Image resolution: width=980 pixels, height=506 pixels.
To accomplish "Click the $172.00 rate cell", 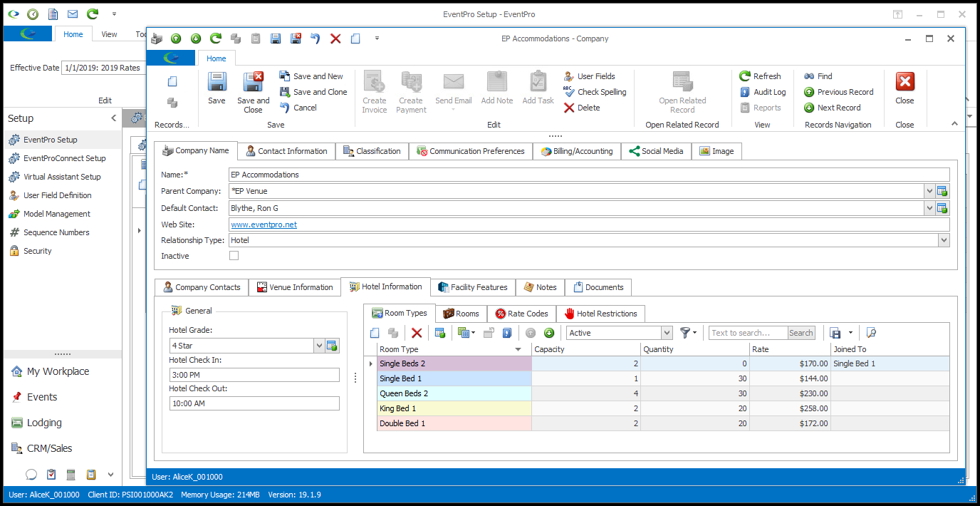I will point(790,423).
